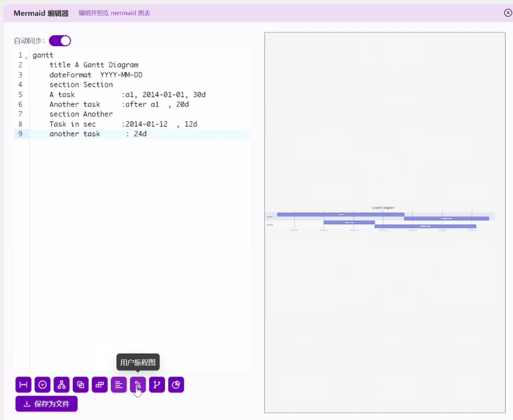Screen dimensions: 513x420
Task: Click the 'section Another' code line
Action: point(81,114)
